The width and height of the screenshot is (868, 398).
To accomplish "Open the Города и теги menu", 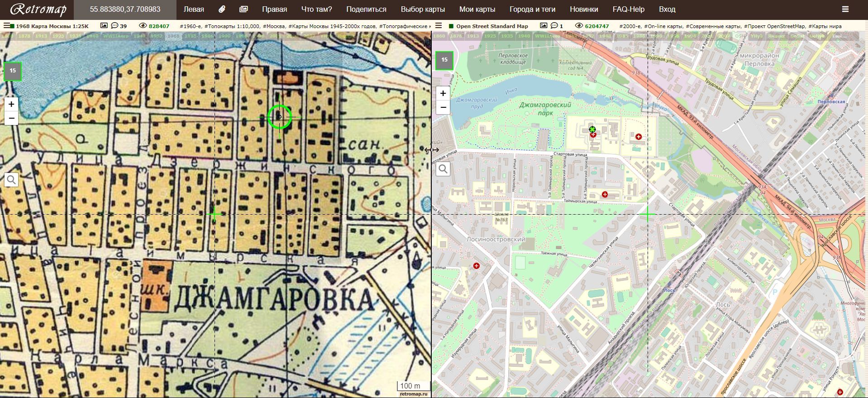I will click(x=532, y=10).
